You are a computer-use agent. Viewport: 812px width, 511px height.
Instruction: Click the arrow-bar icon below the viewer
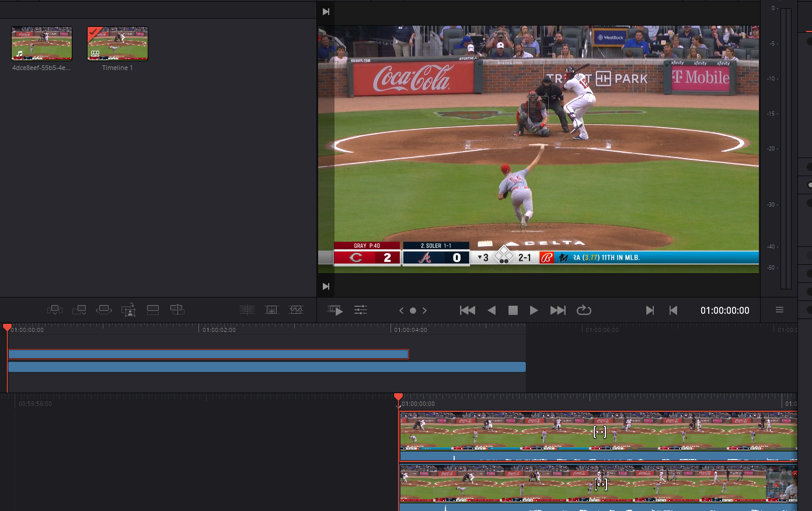(x=326, y=286)
